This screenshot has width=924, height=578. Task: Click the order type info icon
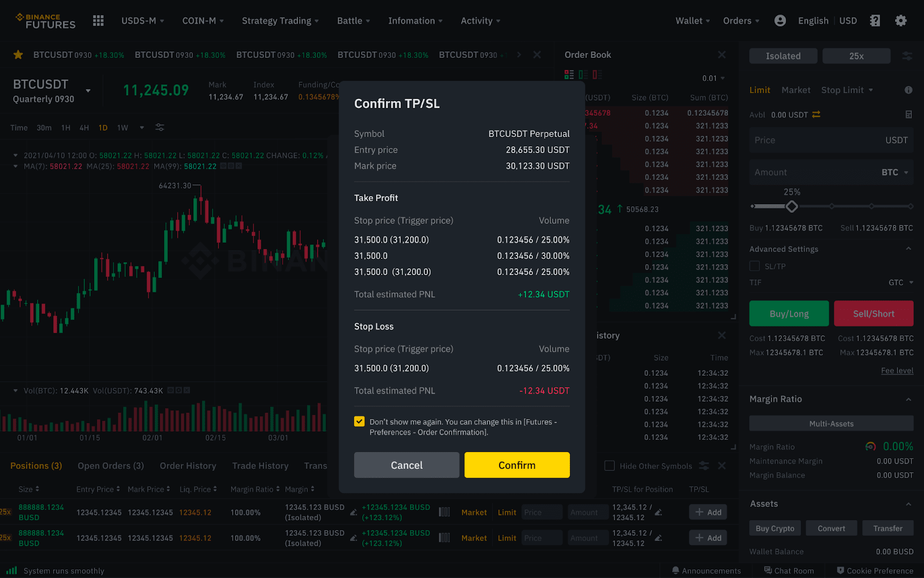(x=908, y=90)
